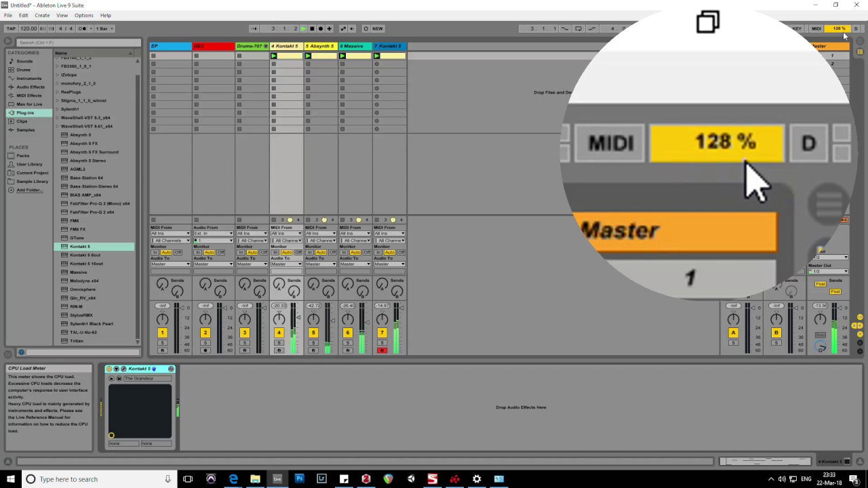Launch the clip in 5 Absynth 5 track
Image resolution: width=868 pixels, height=488 pixels.
[x=309, y=56]
